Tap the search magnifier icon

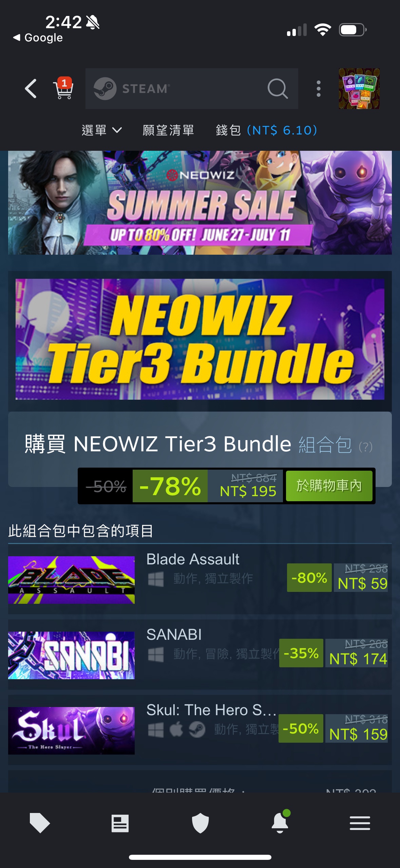point(278,89)
